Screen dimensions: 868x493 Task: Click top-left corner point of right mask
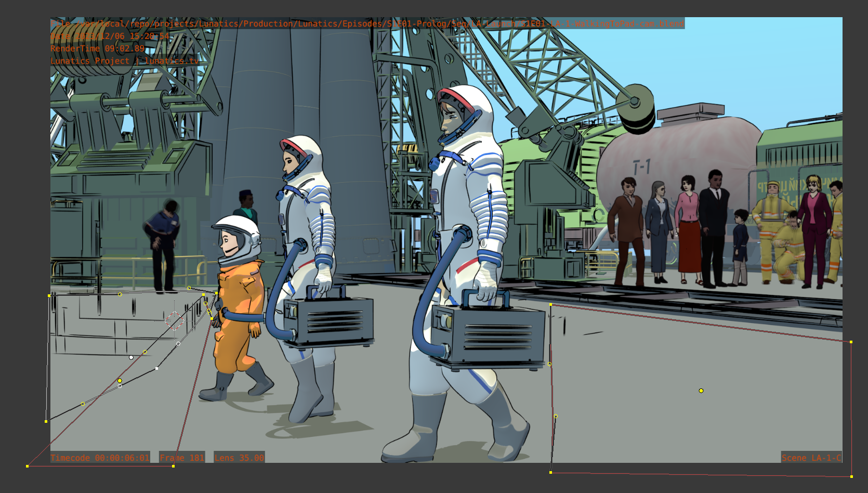click(x=550, y=304)
